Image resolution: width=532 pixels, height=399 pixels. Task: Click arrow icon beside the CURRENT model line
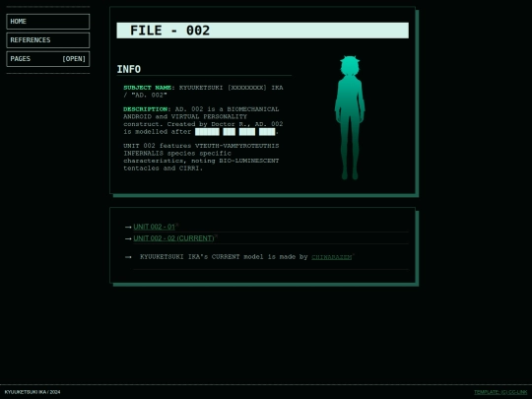pos(128,257)
